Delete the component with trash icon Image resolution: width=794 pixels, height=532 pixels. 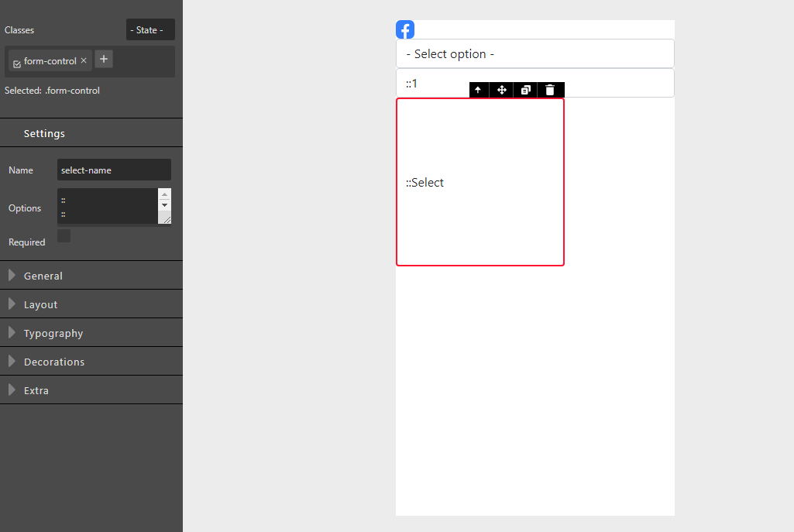coord(550,90)
